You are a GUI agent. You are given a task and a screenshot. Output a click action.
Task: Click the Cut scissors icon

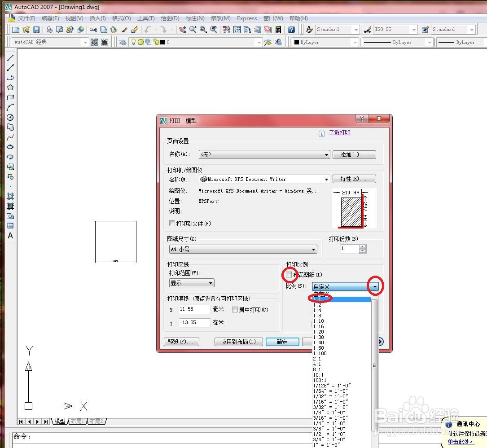[x=93, y=30]
